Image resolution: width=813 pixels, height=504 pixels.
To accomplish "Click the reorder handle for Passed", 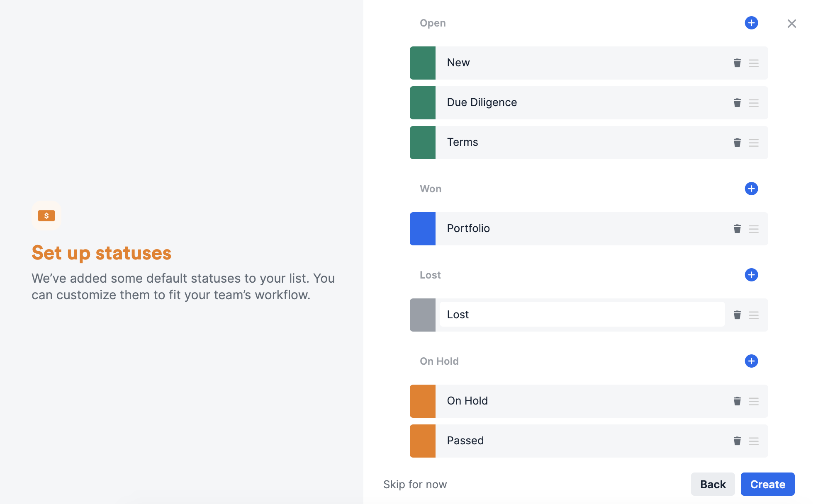I will (754, 441).
